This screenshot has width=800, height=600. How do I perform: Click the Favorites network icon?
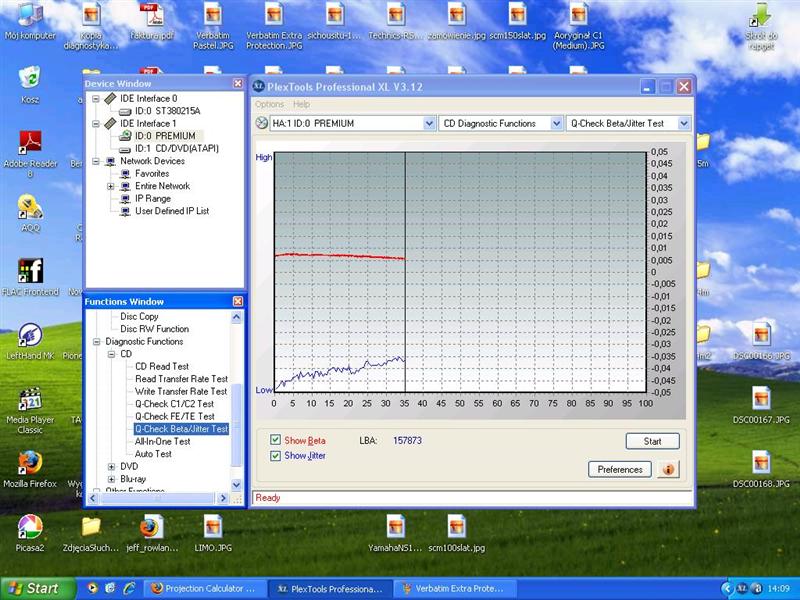point(125,174)
